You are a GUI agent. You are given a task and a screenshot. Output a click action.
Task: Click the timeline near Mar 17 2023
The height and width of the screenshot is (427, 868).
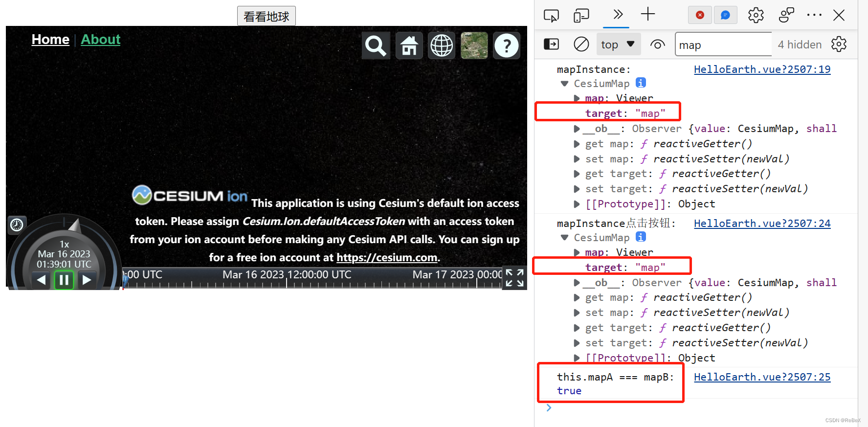(x=457, y=275)
